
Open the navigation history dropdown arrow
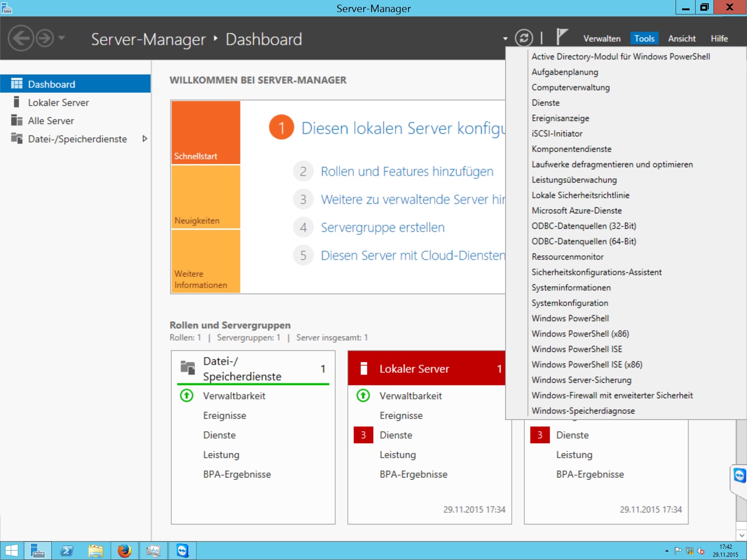tap(61, 38)
